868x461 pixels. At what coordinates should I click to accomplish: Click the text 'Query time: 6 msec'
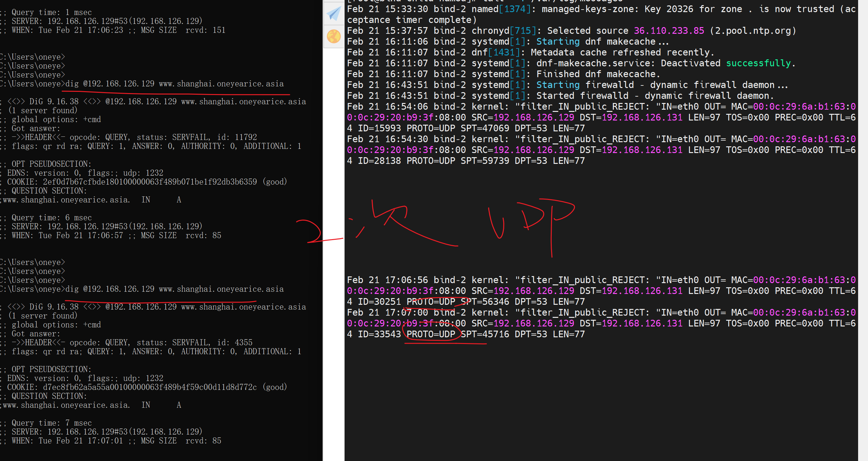pyautogui.click(x=52, y=217)
